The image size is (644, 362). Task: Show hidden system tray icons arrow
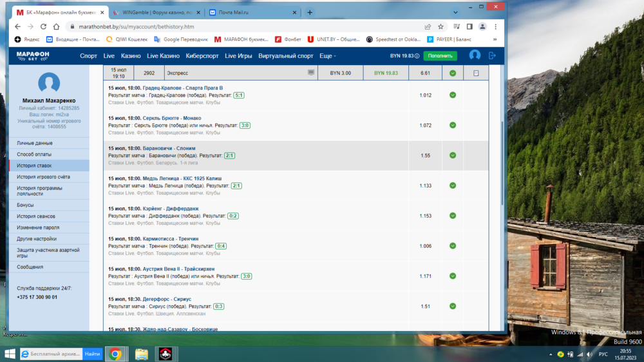tap(551, 354)
